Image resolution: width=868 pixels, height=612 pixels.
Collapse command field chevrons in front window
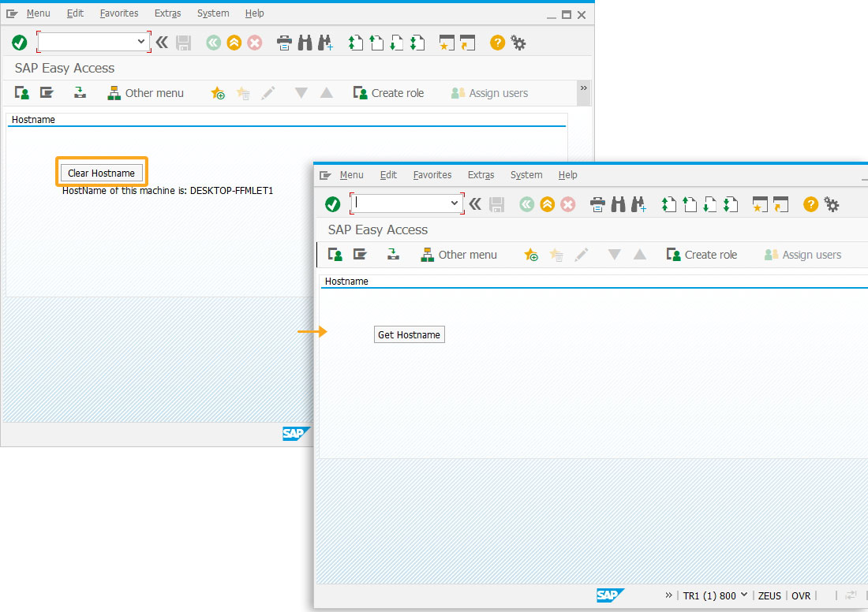coord(475,204)
